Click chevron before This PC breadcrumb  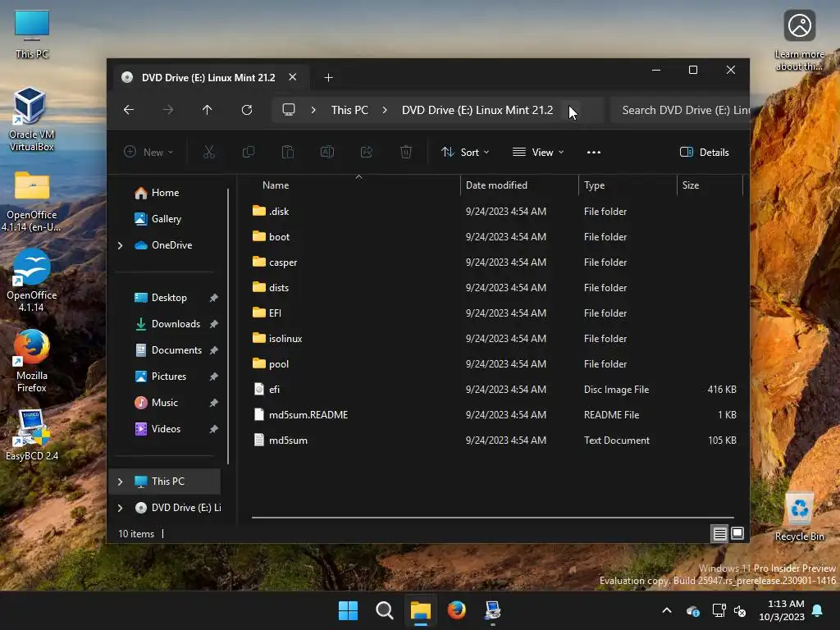point(313,110)
